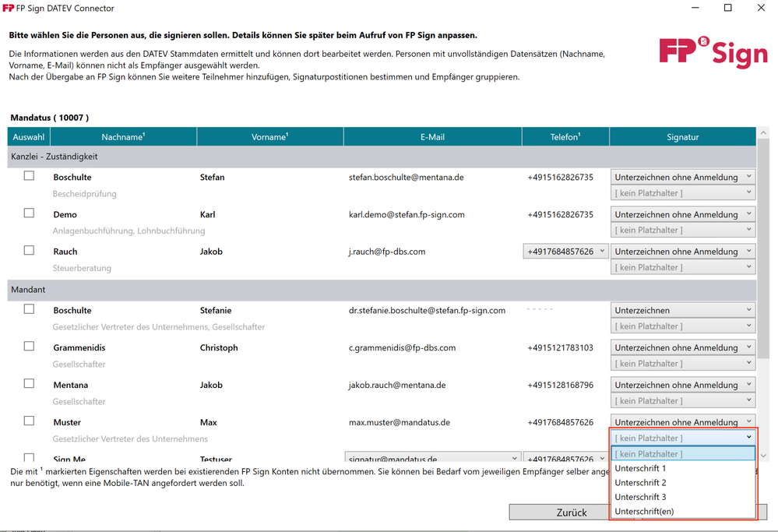
Task: Open Unterzeichnen dropdown for Stefanie Boschulte
Action: coord(683,310)
